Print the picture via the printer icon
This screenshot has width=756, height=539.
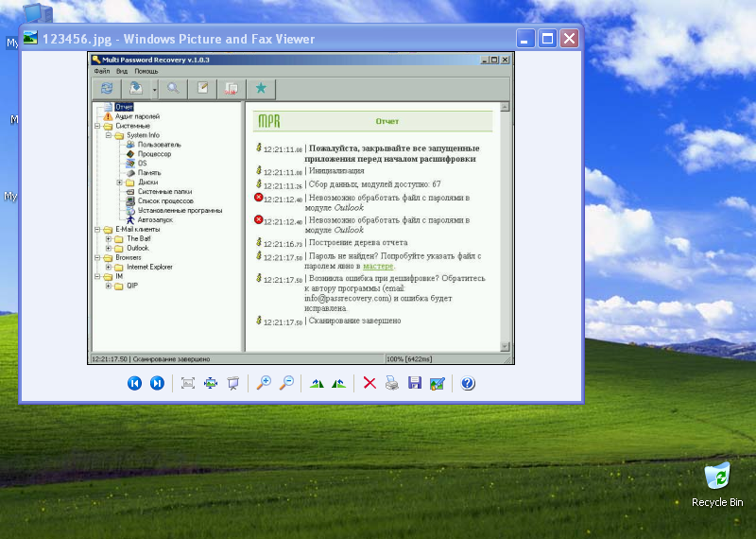pyautogui.click(x=392, y=383)
